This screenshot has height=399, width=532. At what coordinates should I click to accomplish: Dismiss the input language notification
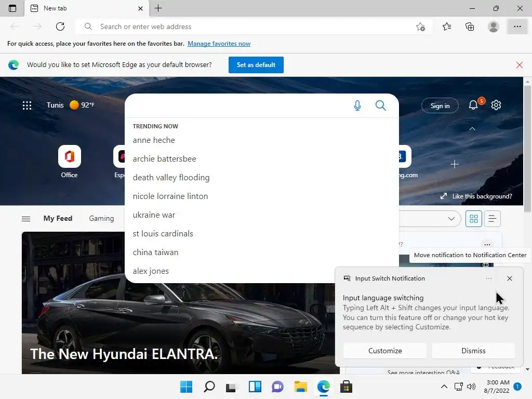[473, 351]
